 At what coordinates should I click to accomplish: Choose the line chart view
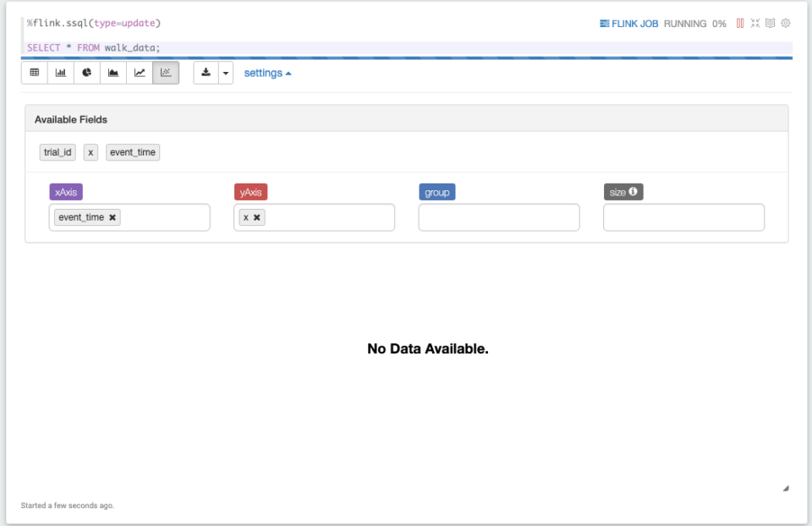[140, 72]
